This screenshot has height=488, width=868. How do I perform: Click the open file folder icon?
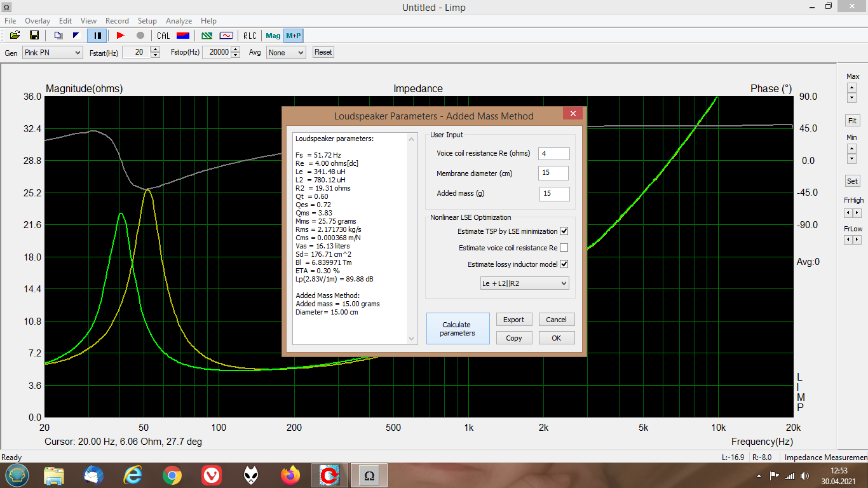15,36
